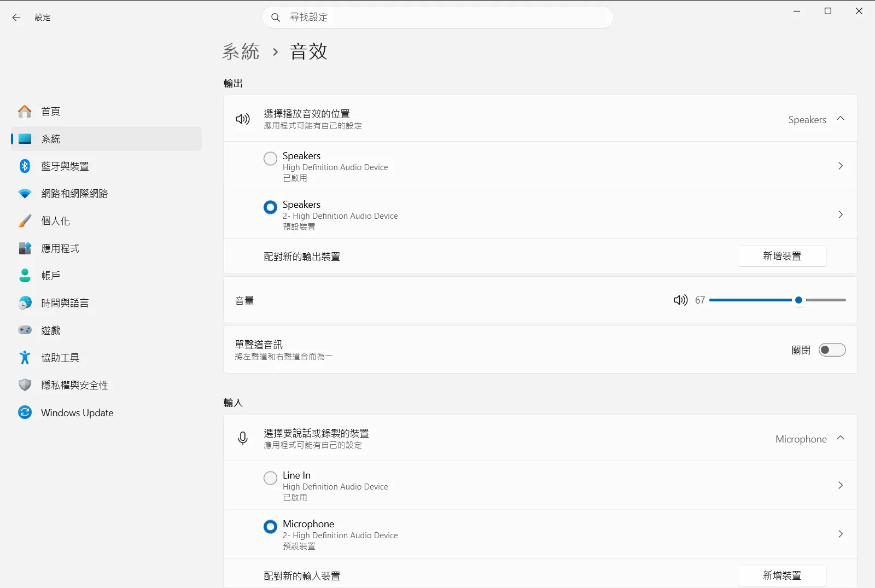The image size is (875, 588).
Task: Mute volume via speaker icon beside 67
Action: click(680, 300)
